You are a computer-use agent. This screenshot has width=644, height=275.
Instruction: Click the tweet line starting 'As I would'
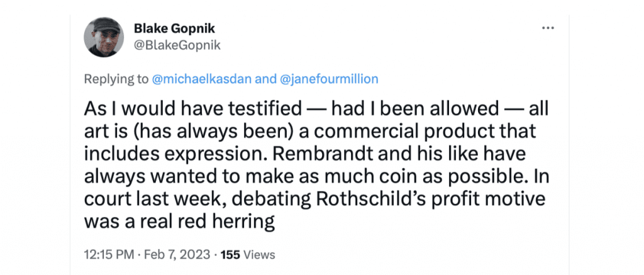[316, 109]
